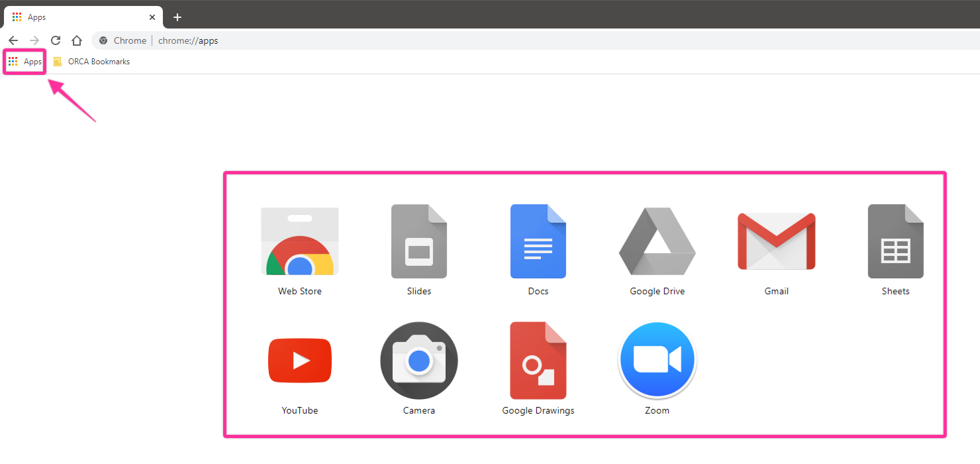The height and width of the screenshot is (464, 980).
Task: Click the forward navigation arrow
Action: point(34,40)
